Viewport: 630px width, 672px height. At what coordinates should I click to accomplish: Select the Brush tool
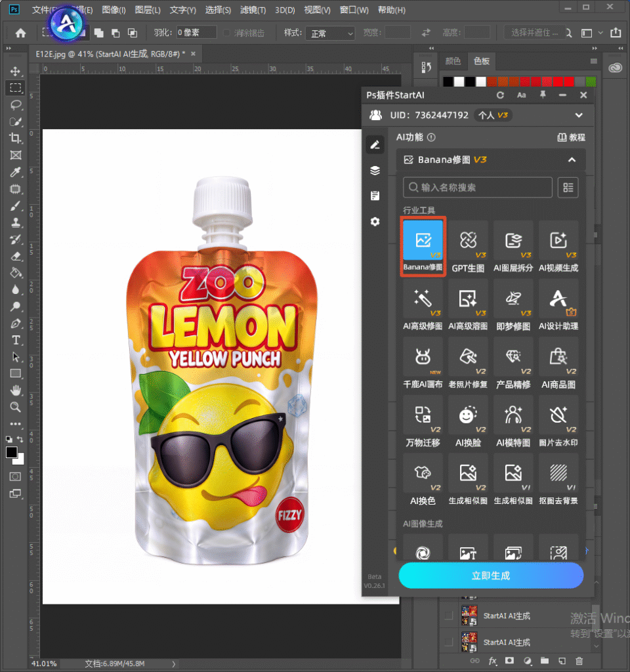(x=16, y=205)
